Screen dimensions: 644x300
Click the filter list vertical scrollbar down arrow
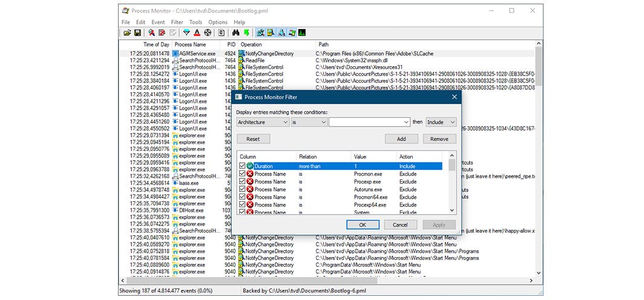tap(452, 210)
